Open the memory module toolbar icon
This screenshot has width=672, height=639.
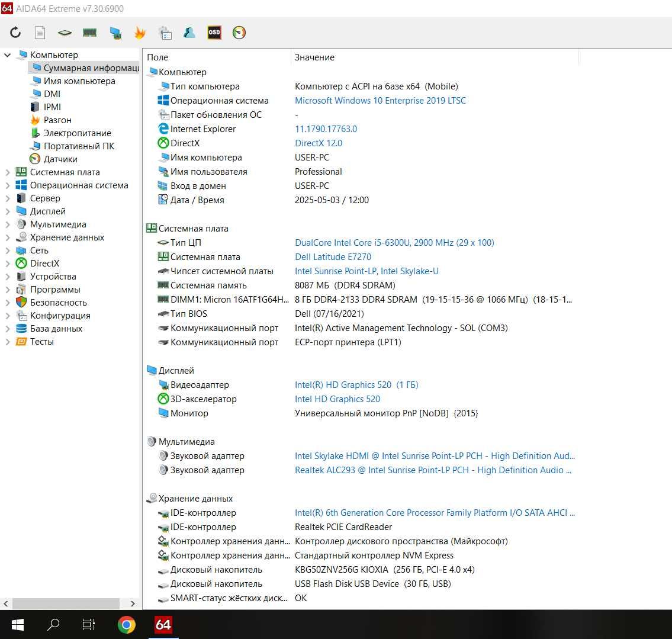click(x=89, y=33)
